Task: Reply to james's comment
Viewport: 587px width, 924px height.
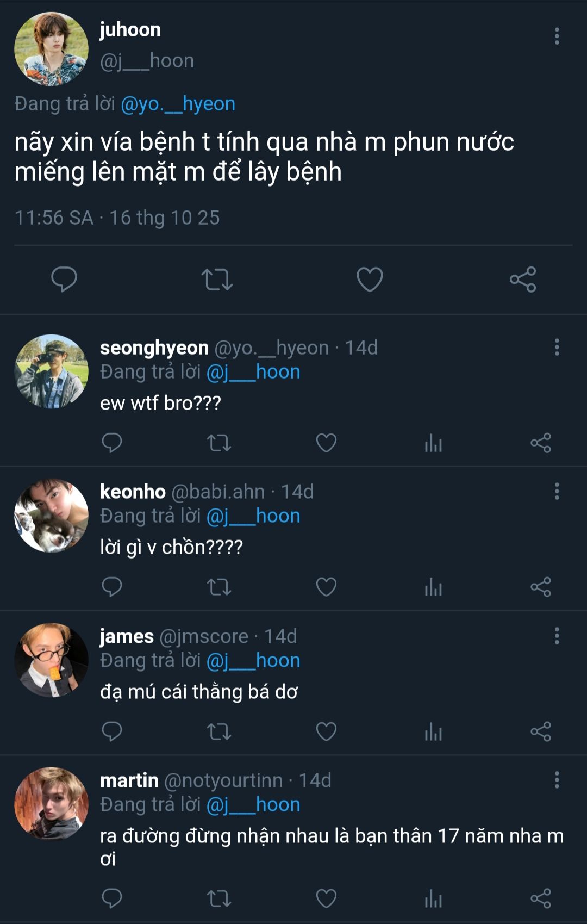Action: click(x=112, y=731)
